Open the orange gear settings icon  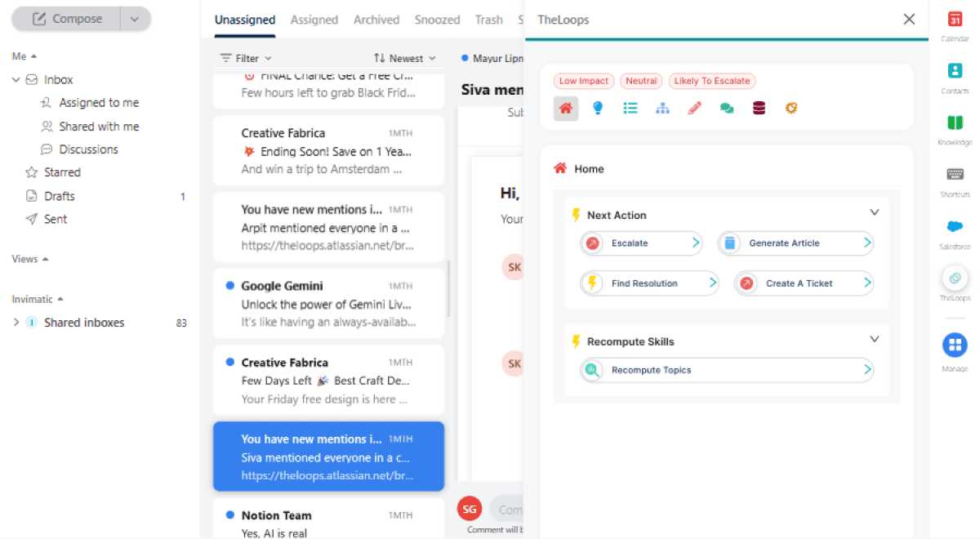coord(791,108)
